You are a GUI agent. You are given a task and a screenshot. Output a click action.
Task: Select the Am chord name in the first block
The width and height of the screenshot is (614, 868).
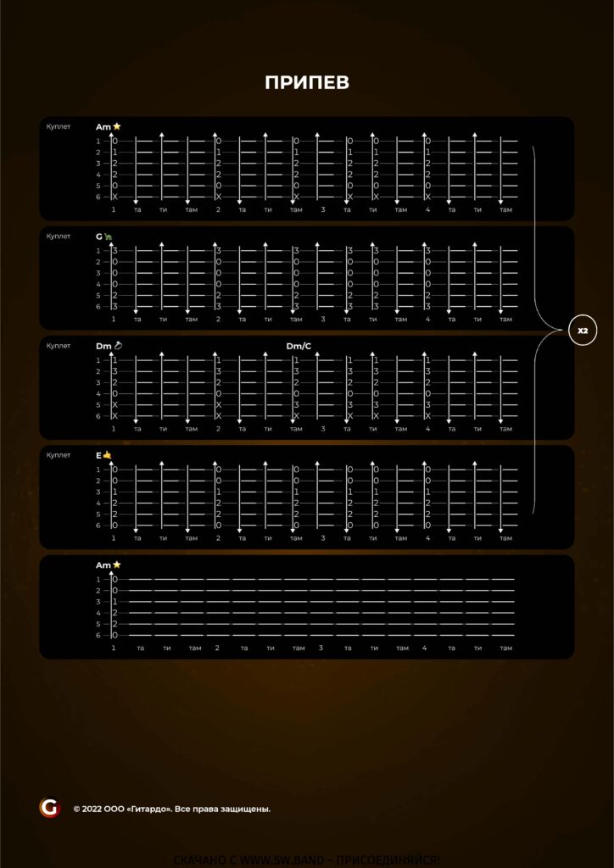click(103, 126)
